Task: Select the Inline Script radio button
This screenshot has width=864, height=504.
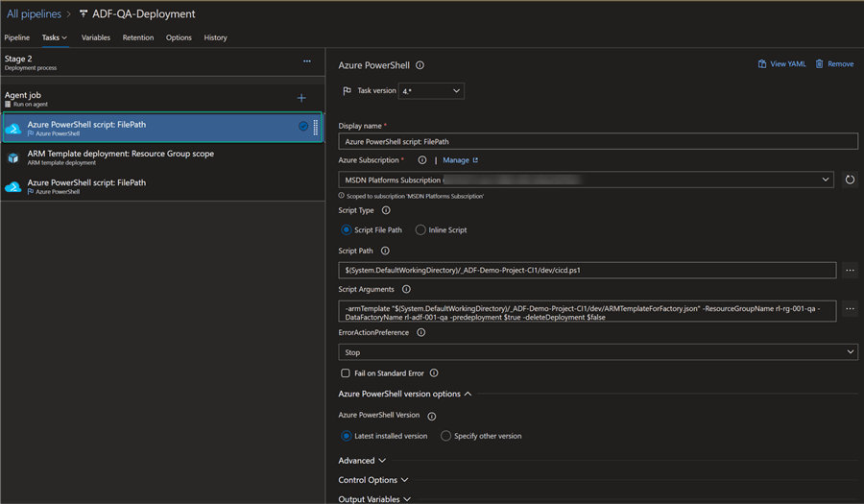Action: (x=420, y=230)
